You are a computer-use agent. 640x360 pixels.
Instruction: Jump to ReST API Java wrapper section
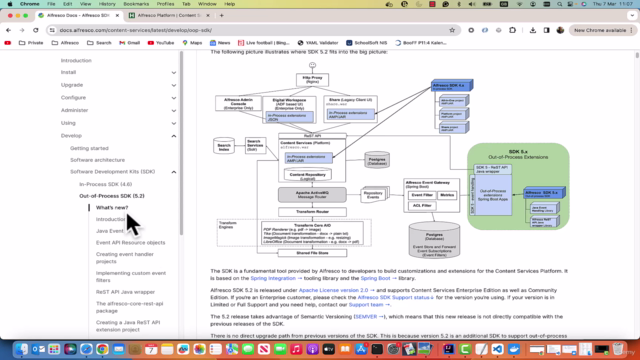125,292
